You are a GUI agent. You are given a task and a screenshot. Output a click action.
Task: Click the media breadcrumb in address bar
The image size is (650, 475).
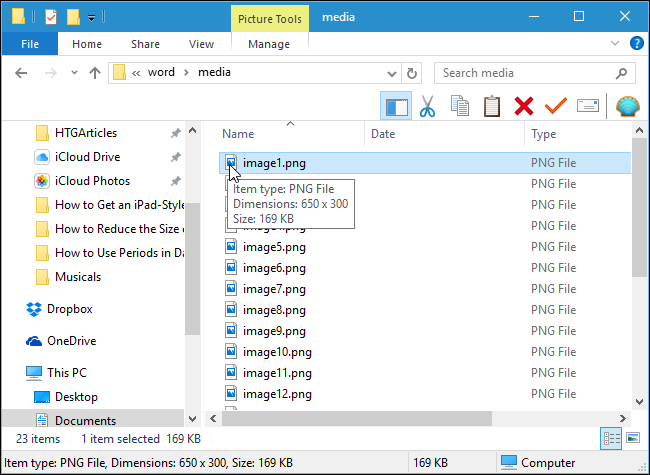214,73
